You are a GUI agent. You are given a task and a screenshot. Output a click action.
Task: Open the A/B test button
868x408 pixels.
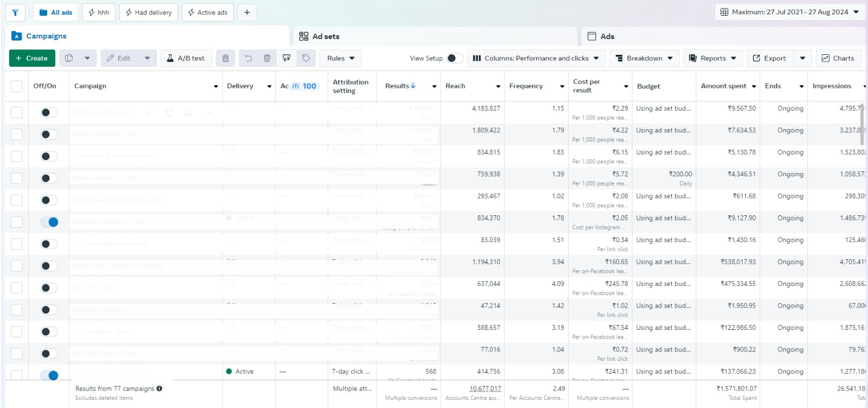point(186,58)
